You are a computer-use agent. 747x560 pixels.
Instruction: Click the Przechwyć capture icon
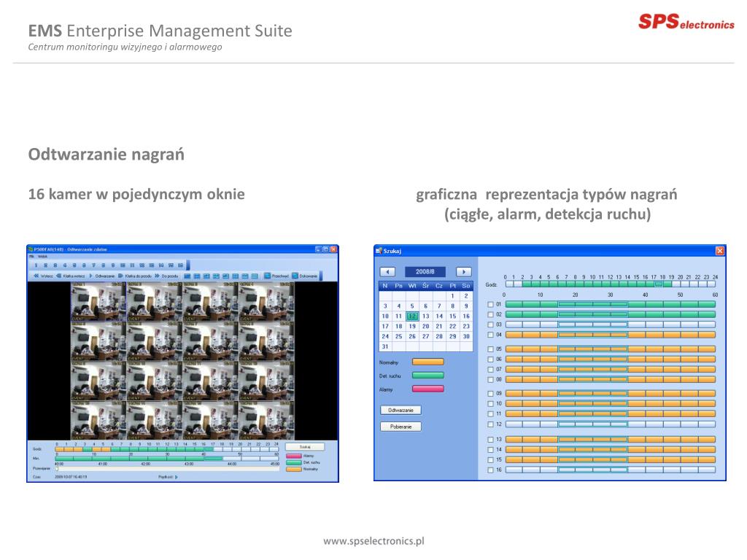tap(267, 276)
